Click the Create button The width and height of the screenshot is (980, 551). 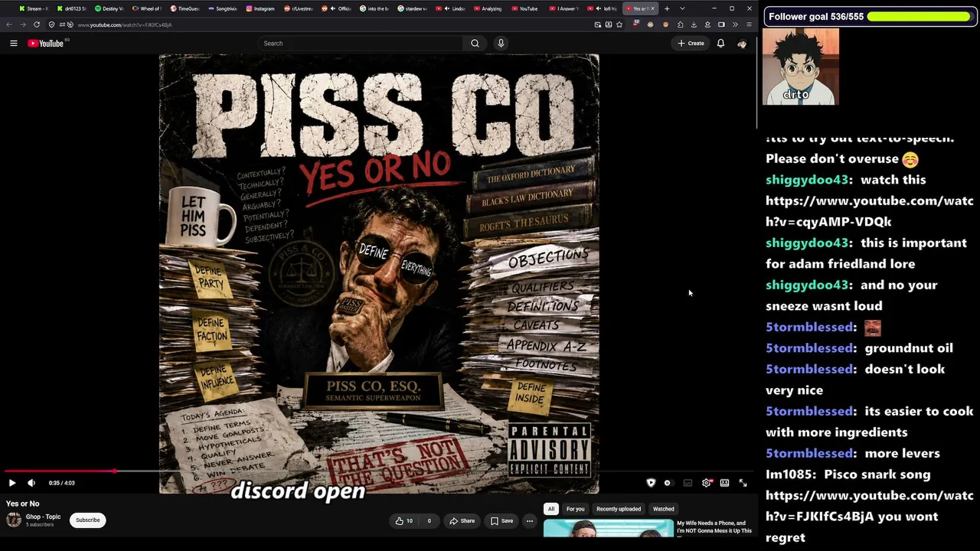[691, 44]
